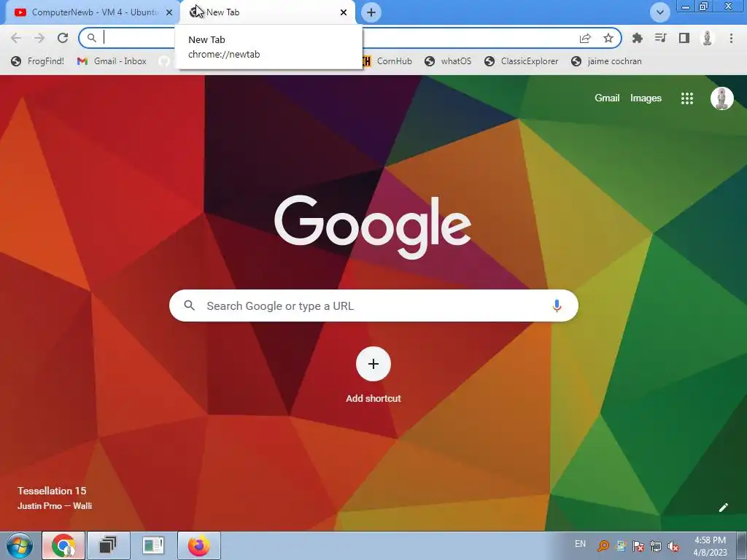This screenshot has width=747, height=560.
Task: Click the Show desktop strip
Action: coord(743,545)
